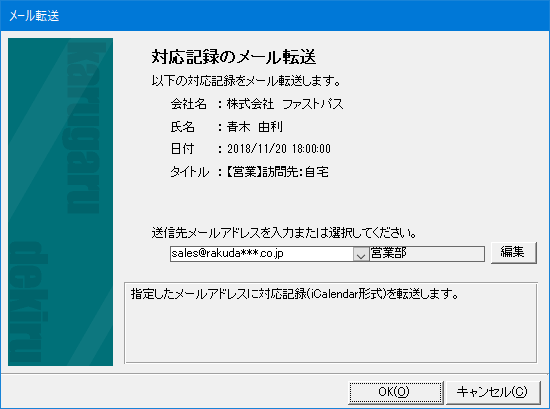Click the キャンセル(C) button
Screen dimensions: 550x409
click(492, 392)
